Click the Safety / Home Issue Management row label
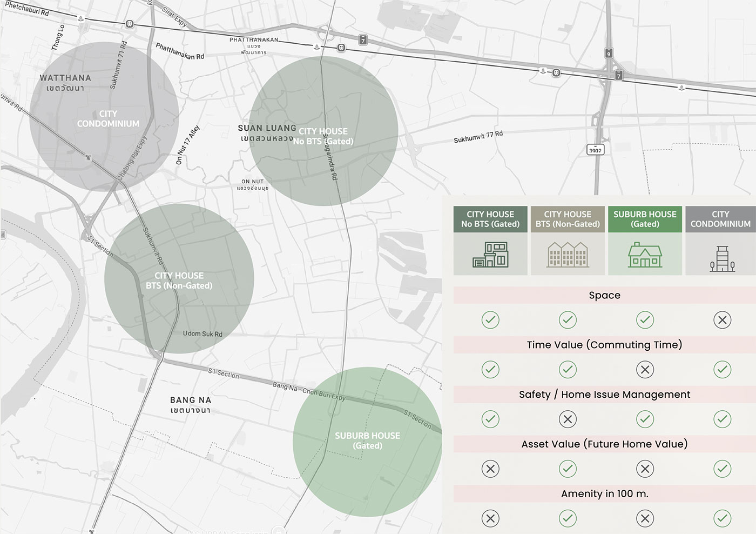 pyautogui.click(x=605, y=395)
